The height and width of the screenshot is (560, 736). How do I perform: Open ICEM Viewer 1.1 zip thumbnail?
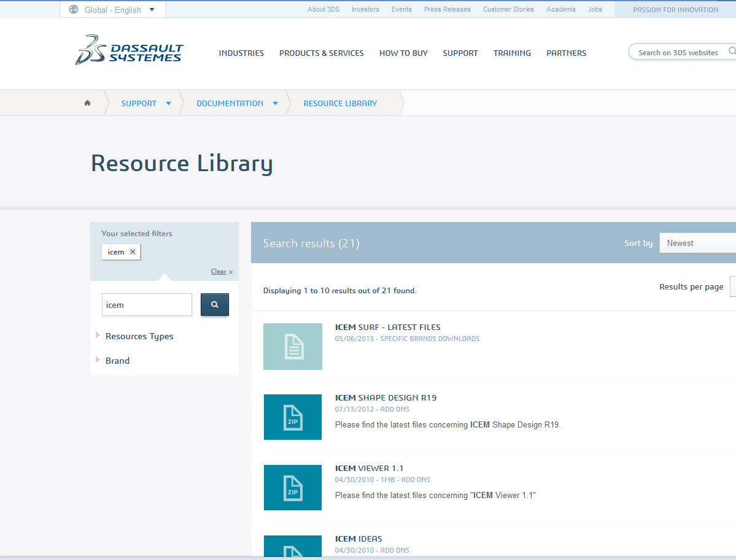coord(293,488)
